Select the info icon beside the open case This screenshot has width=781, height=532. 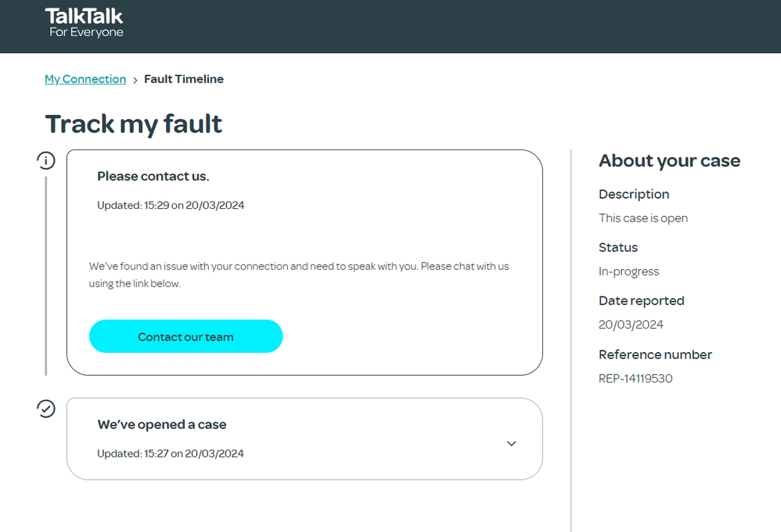click(x=46, y=160)
